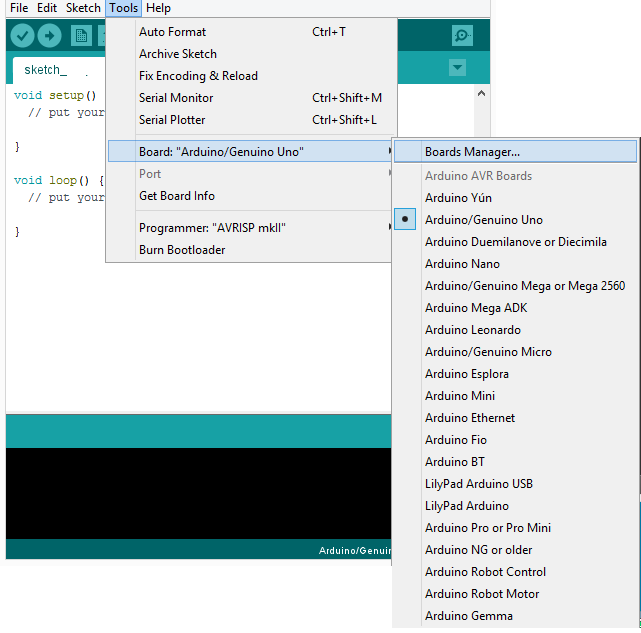The height and width of the screenshot is (633, 641).
Task: Open Serial Monitor from Tools menu
Action: (x=250, y=98)
